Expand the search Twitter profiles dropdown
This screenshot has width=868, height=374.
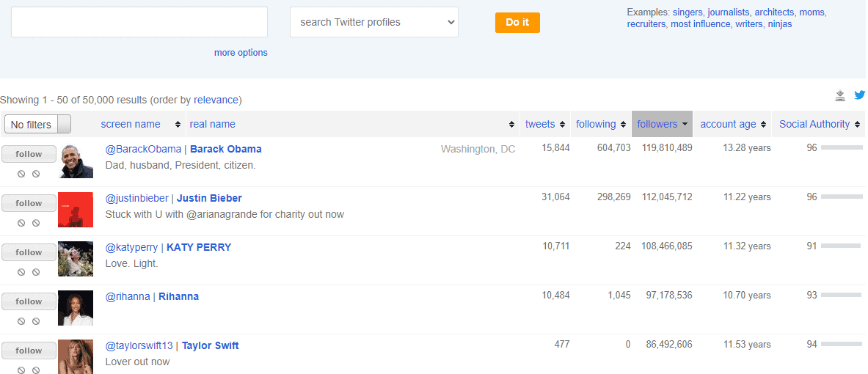373,22
